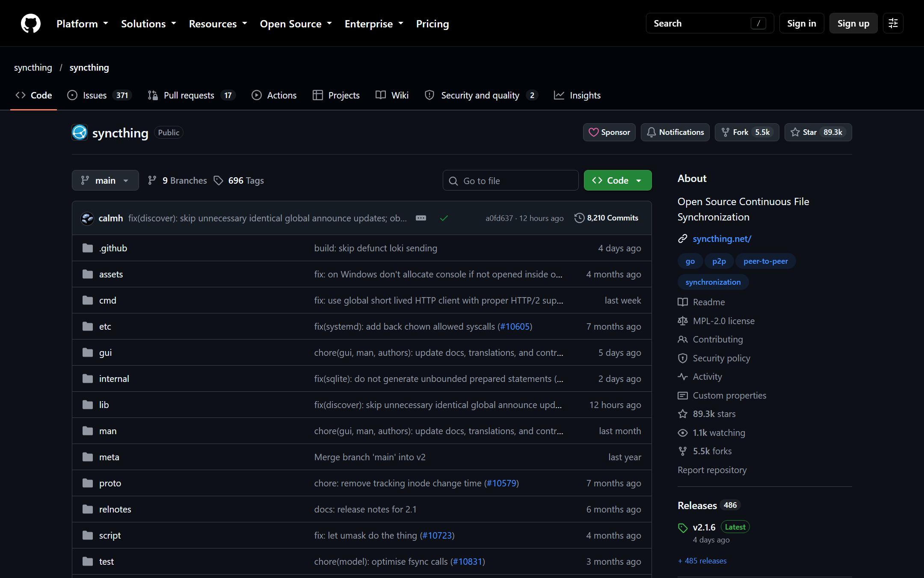Click the watching eye icon
Viewport: 924px width, 578px height.
[x=683, y=433]
